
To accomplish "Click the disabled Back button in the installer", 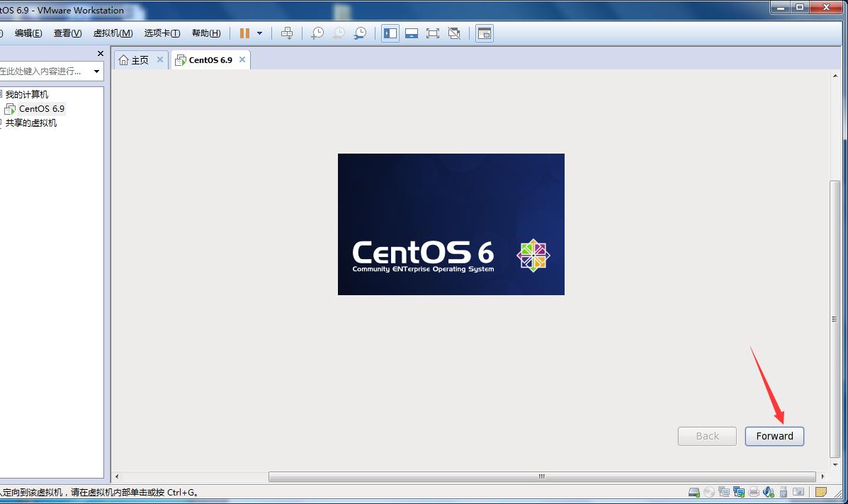I will point(707,436).
